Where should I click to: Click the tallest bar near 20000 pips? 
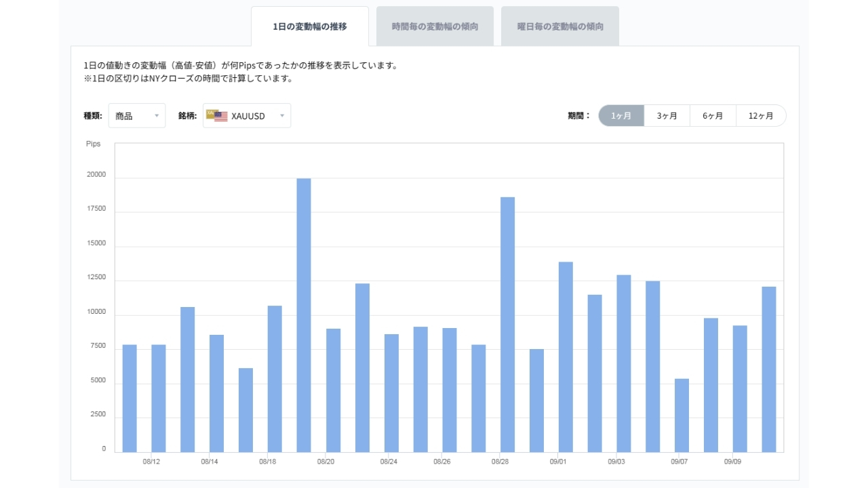(x=304, y=315)
